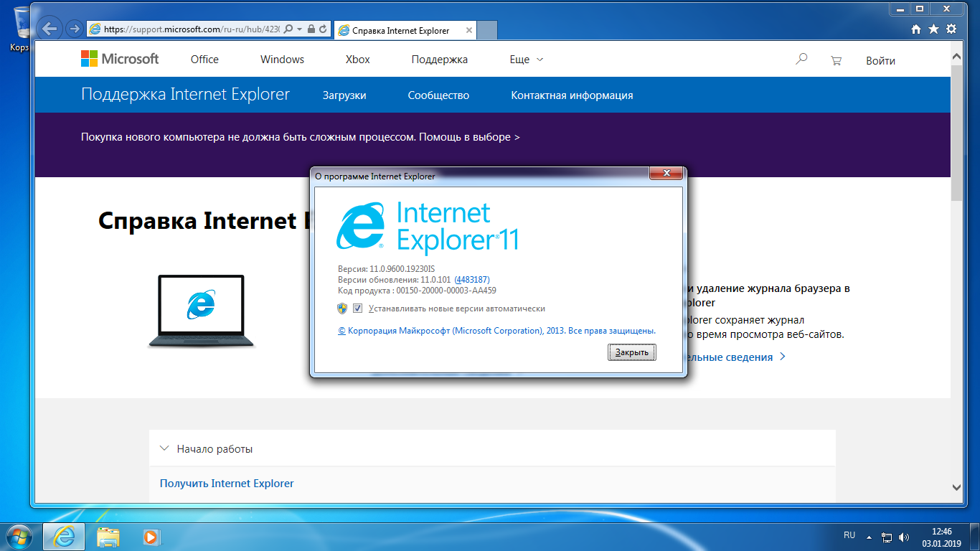Click the page scrollbar up arrow

(x=956, y=55)
